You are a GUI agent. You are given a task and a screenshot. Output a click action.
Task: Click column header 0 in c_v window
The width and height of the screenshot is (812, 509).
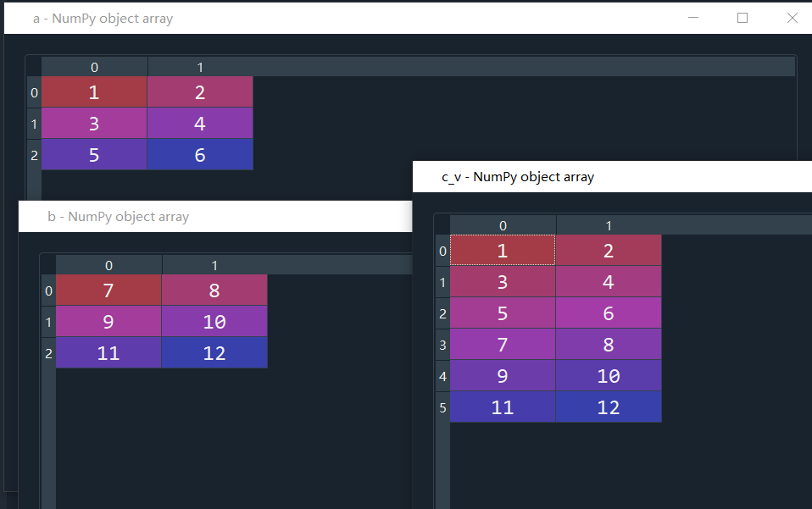point(503,225)
